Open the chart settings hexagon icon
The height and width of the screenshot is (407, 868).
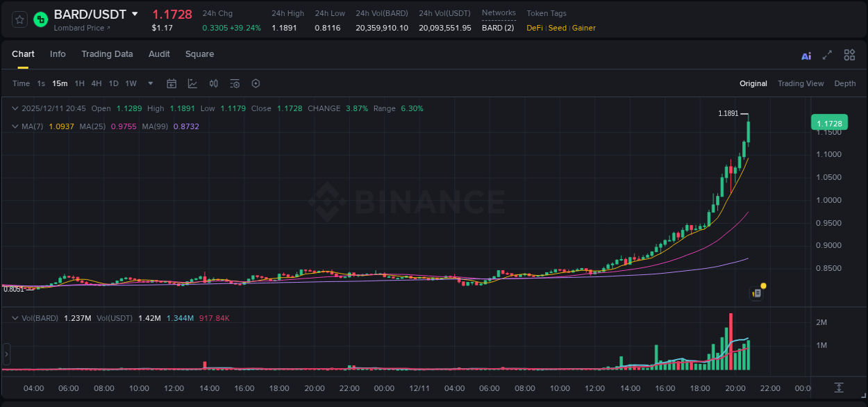[x=256, y=83]
